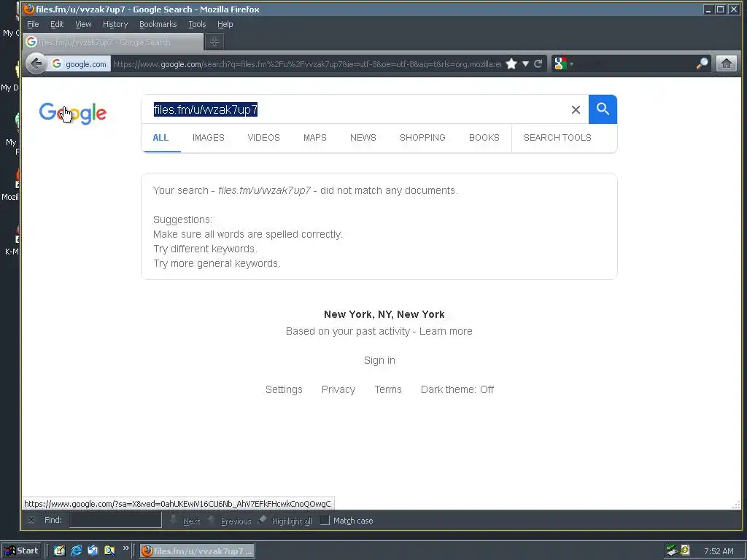Open a new tab with the plus button
Image resolution: width=747 pixels, height=560 pixels.
pos(214,42)
